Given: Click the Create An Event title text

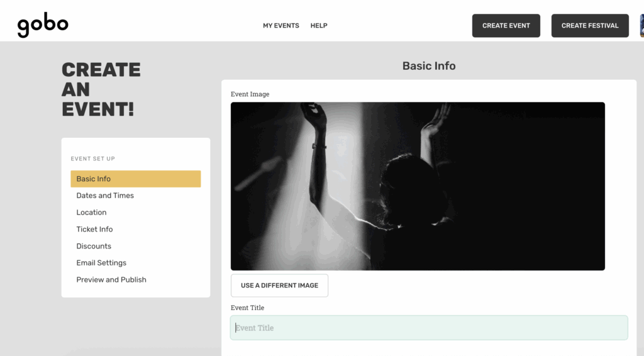Looking at the screenshot, I should click(x=101, y=89).
